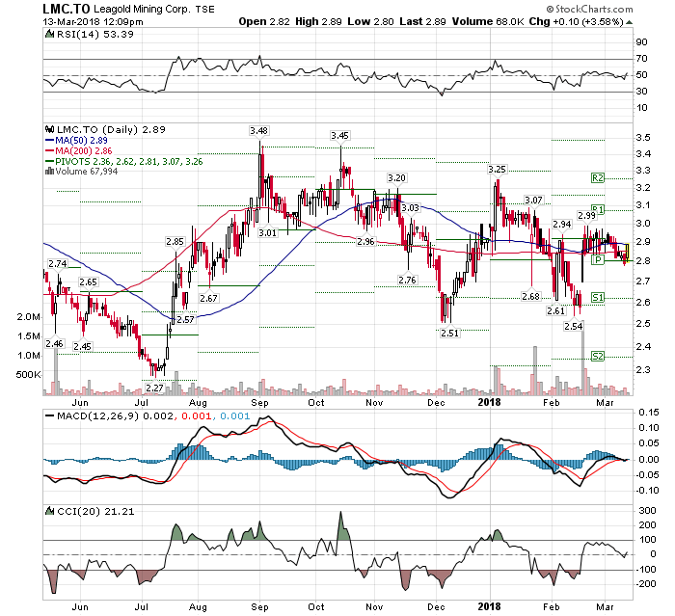Click the 2.57 July price label

point(185,319)
